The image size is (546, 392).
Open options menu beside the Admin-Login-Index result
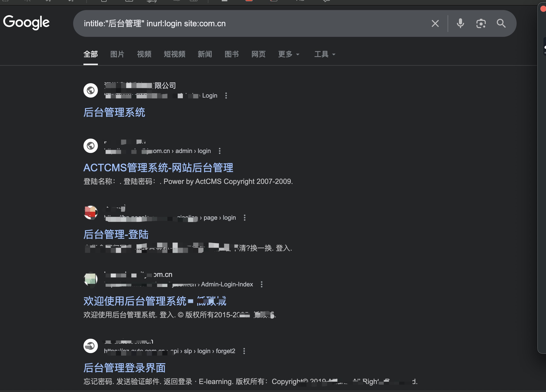point(262,284)
